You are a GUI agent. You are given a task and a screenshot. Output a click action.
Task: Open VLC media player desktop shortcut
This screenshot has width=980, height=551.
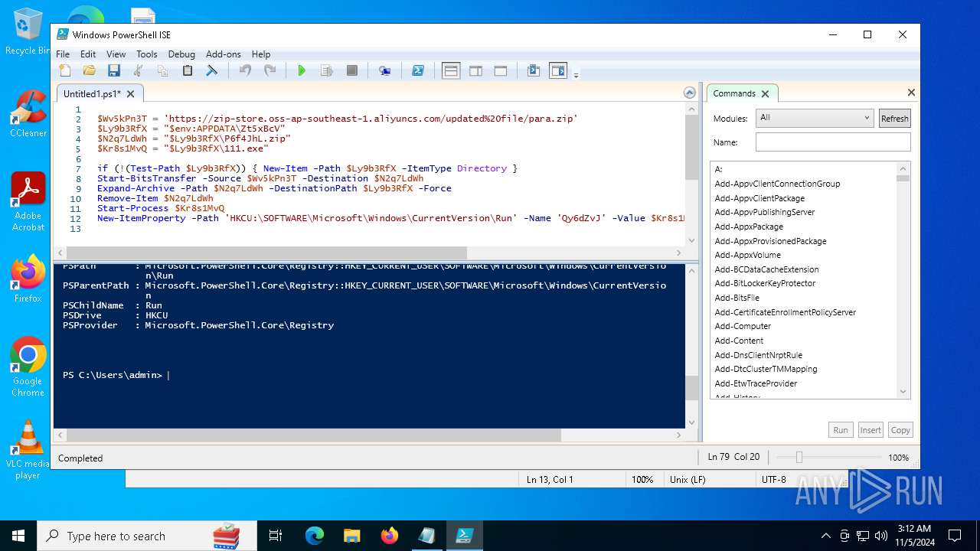click(x=28, y=450)
